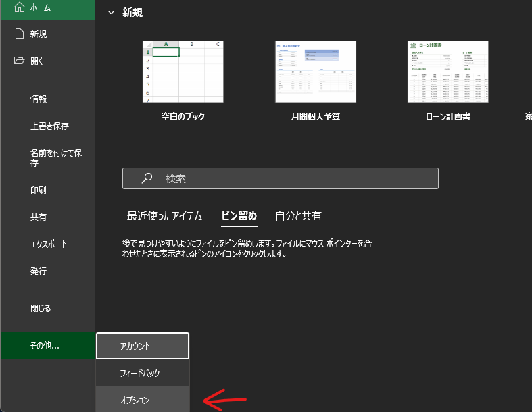Open the エクスポート page
532x412 pixels.
pos(48,244)
